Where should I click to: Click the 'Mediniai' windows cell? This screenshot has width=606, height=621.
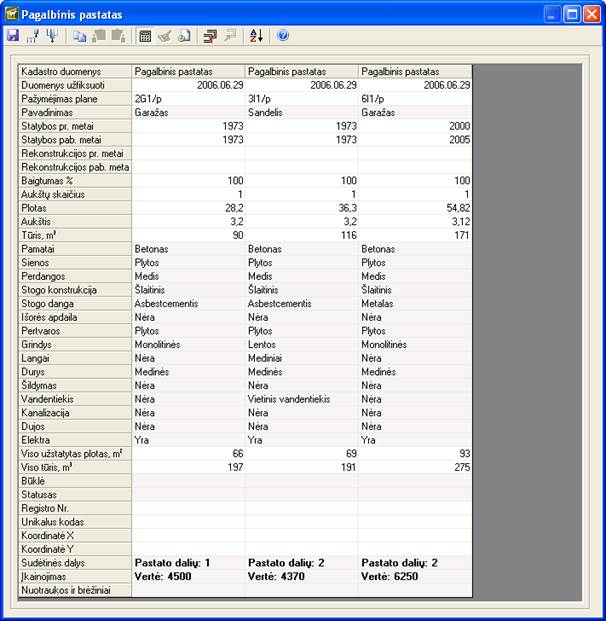coord(301,358)
